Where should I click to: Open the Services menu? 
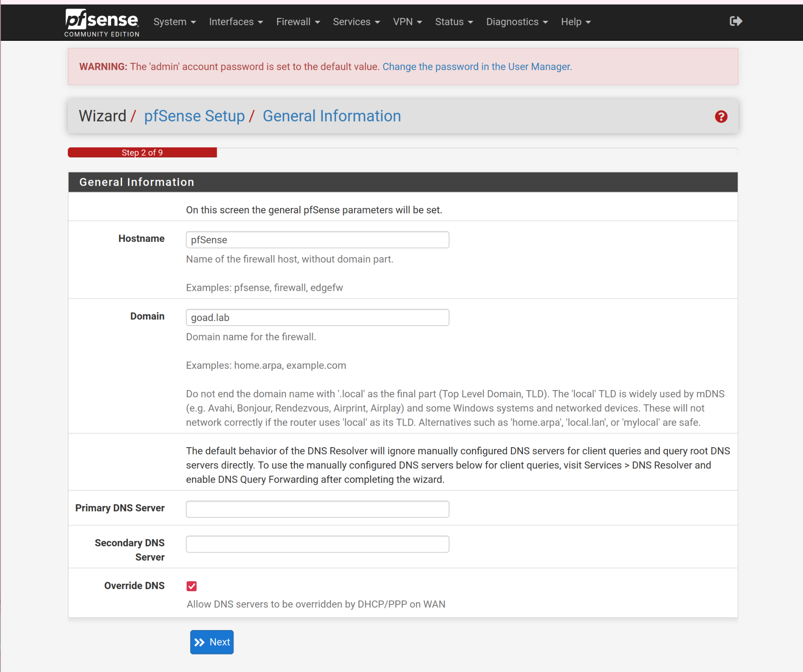pos(356,22)
